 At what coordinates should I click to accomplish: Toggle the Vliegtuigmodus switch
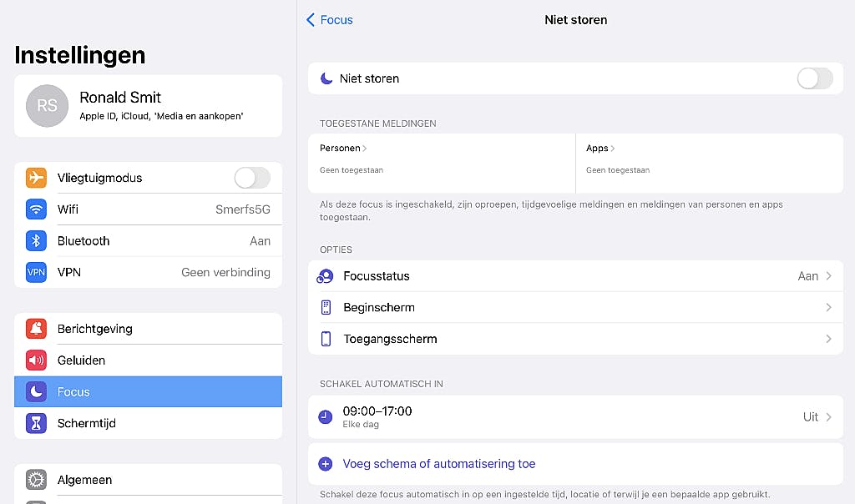click(252, 178)
